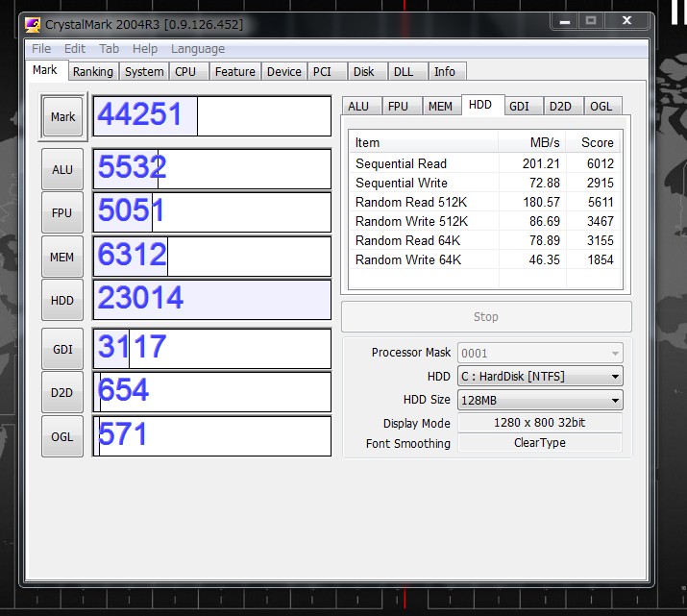Click the GDI score bar 3117
The height and width of the screenshot is (616, 687).
[212, 349]
